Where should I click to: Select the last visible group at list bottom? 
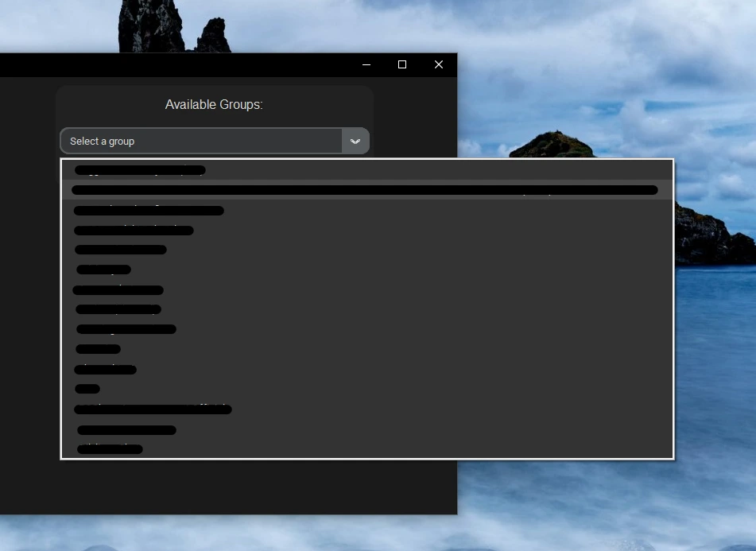(x=110, y=449)
